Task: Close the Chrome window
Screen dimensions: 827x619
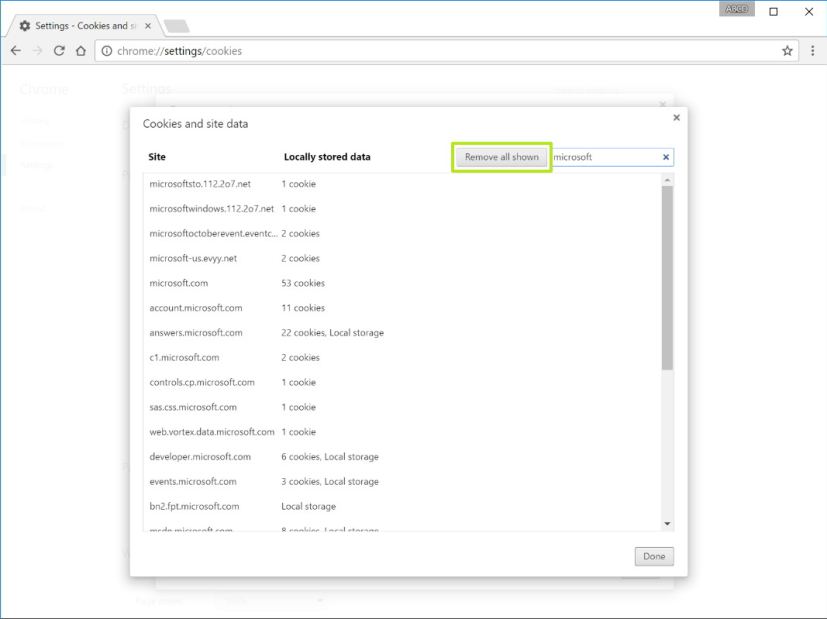Action: (x=809, y=12)
